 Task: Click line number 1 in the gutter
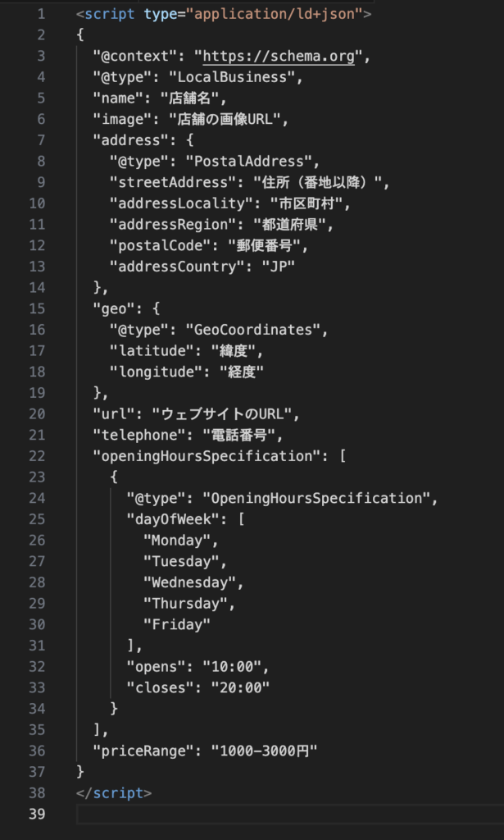pyautogui.click(x=41, y=15)
